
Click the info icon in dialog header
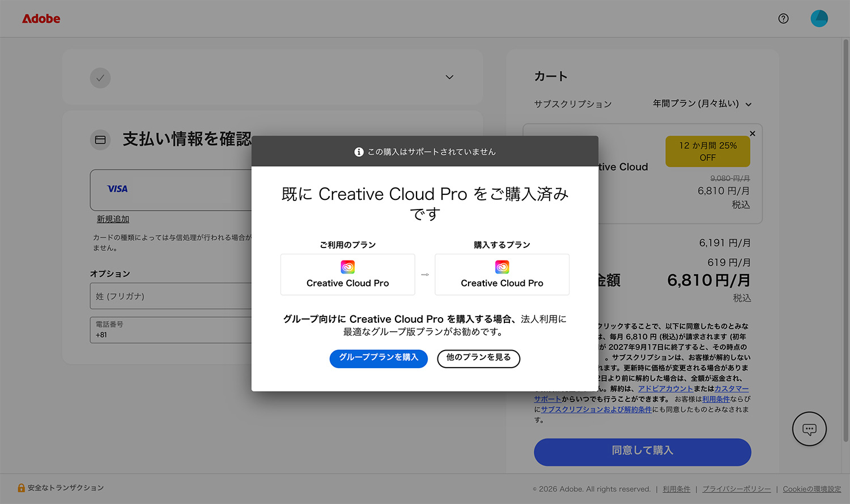tap(359, 152)
